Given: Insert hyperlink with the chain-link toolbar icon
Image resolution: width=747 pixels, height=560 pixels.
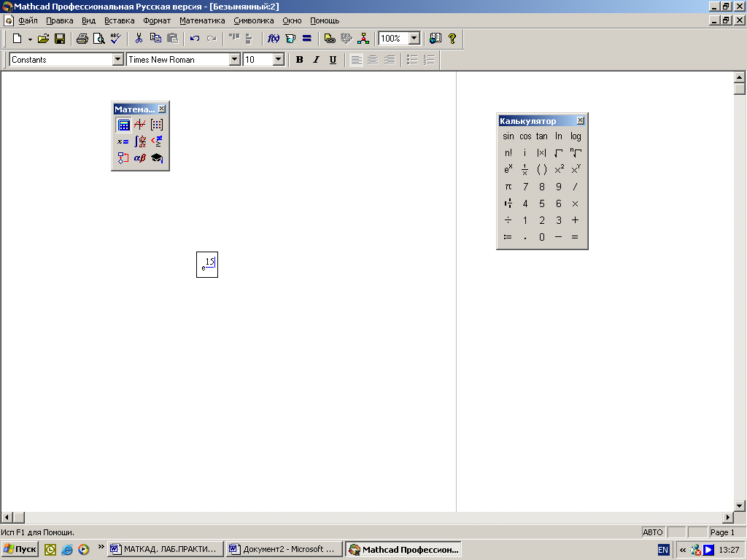Looking at the screenshot, I should pos(330,39).
